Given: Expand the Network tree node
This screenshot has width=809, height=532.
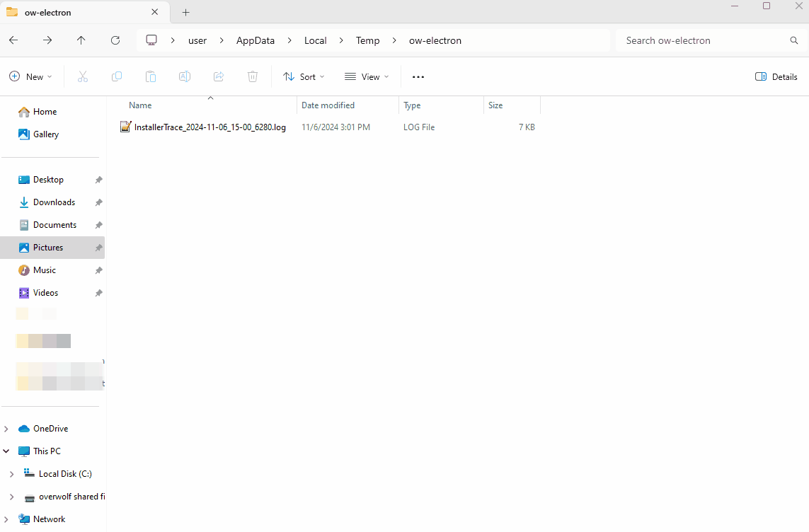Looking at the screenshot, I should [6, 519].
